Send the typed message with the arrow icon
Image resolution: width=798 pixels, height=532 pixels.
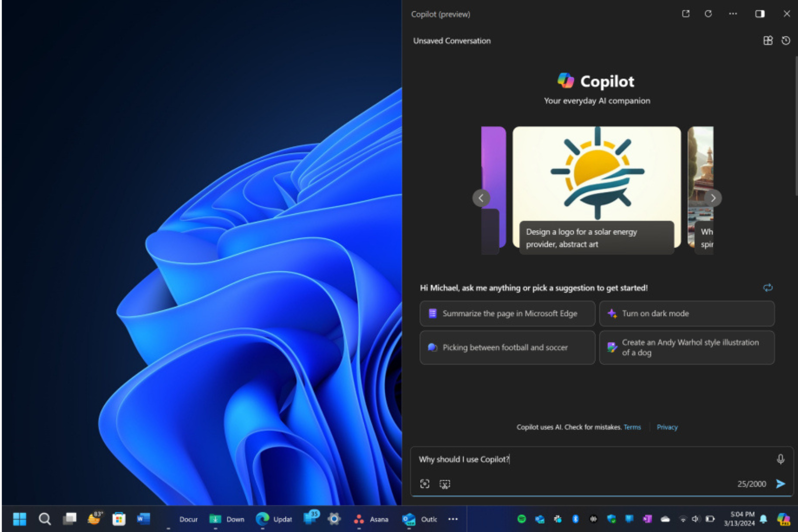pyautogui.click(x=780, y=484)
